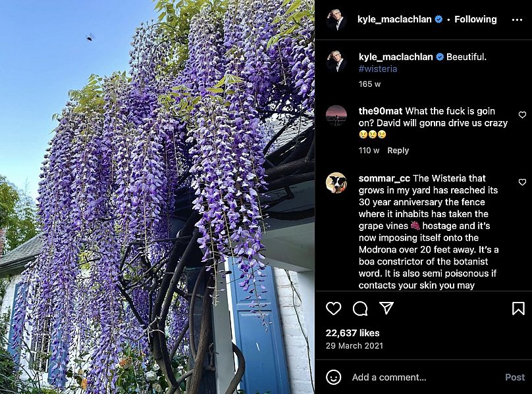Screen dimensions: 532x394
Task: Save post with bookmark icon
Action: click(x=518, y=308)
